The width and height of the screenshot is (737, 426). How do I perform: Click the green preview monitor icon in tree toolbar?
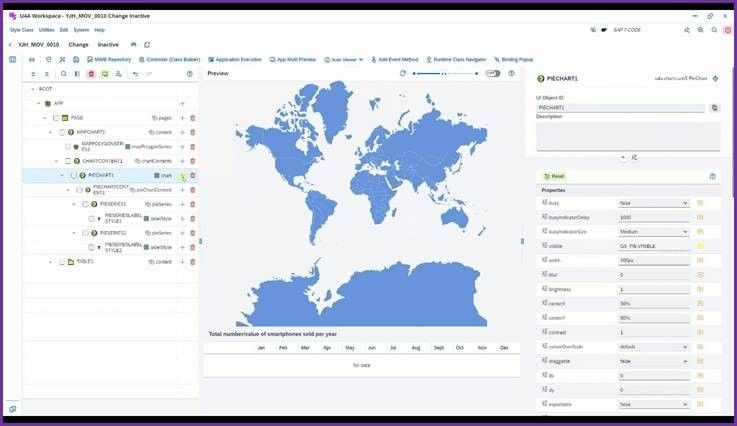click(105, 74)
